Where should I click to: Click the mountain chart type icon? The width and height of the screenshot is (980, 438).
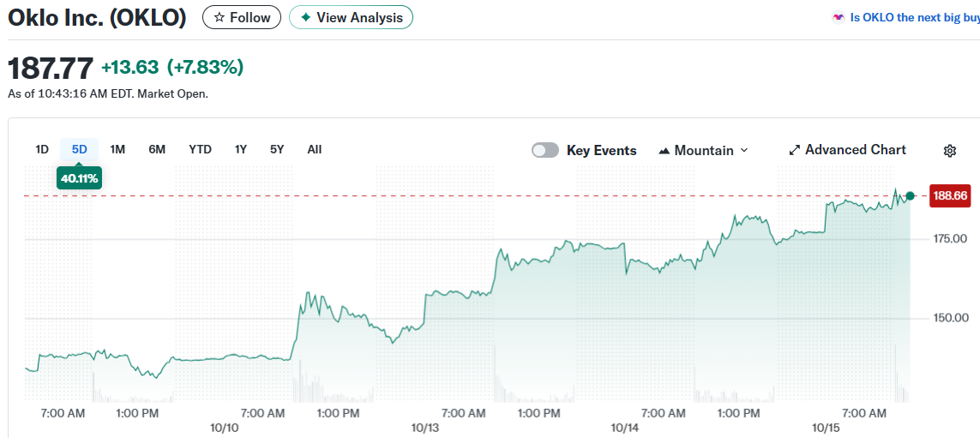664,151
